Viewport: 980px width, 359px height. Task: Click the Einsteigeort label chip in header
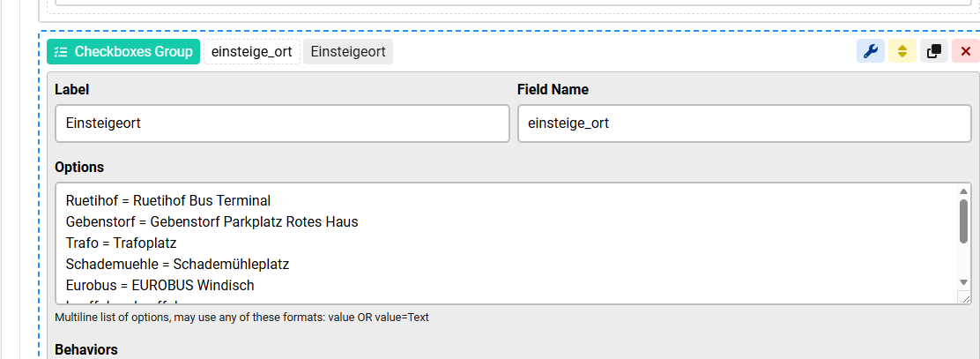(x=348, y=52)
